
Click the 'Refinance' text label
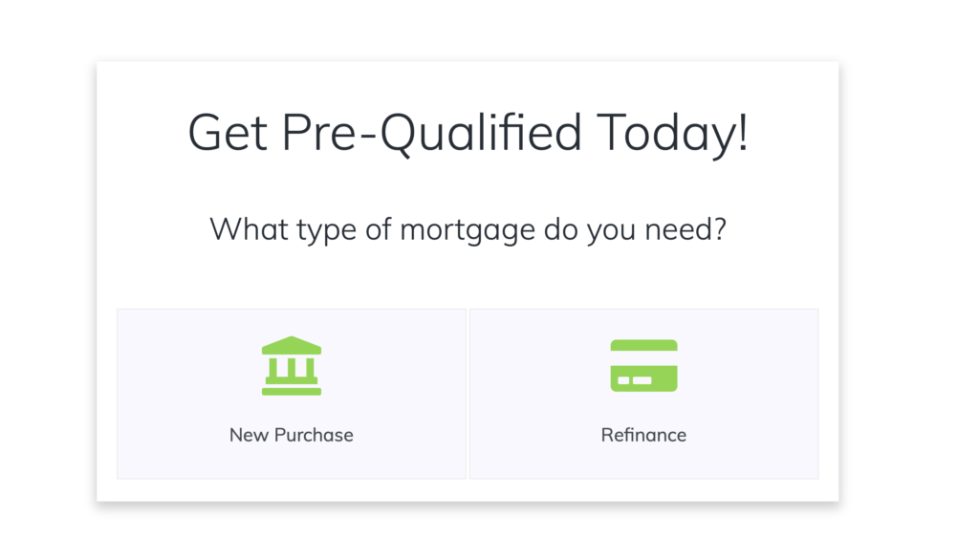pos(643,435)
